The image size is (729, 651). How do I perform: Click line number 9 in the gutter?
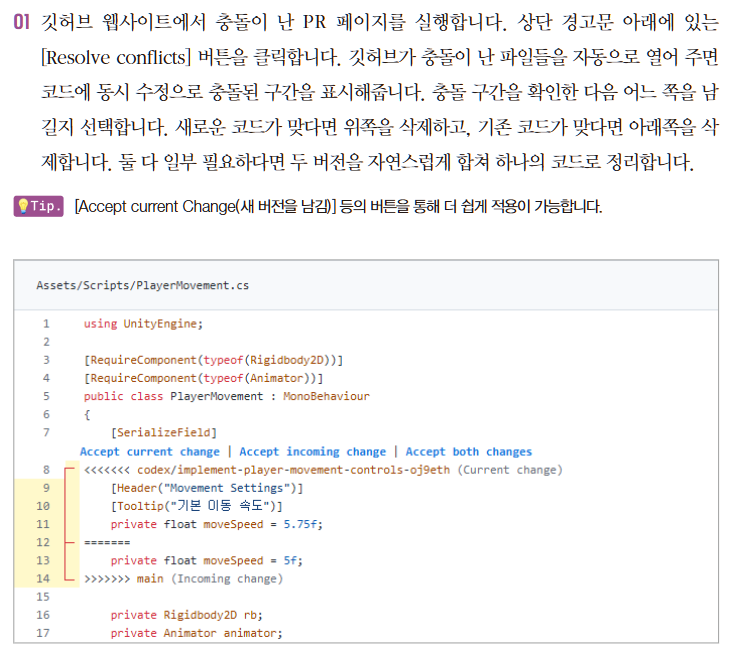point(46,488)
